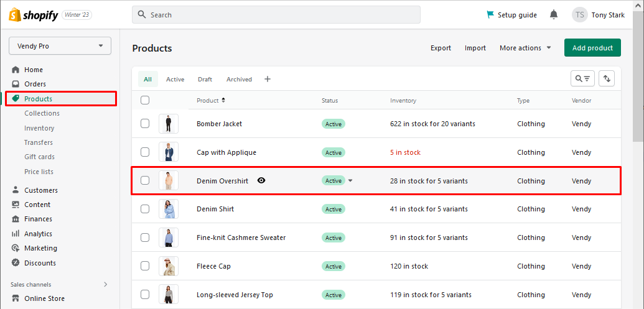This screenshot has height=309, width=644.
Task: Click the Winter '23 badge
Action: (77, 15)
